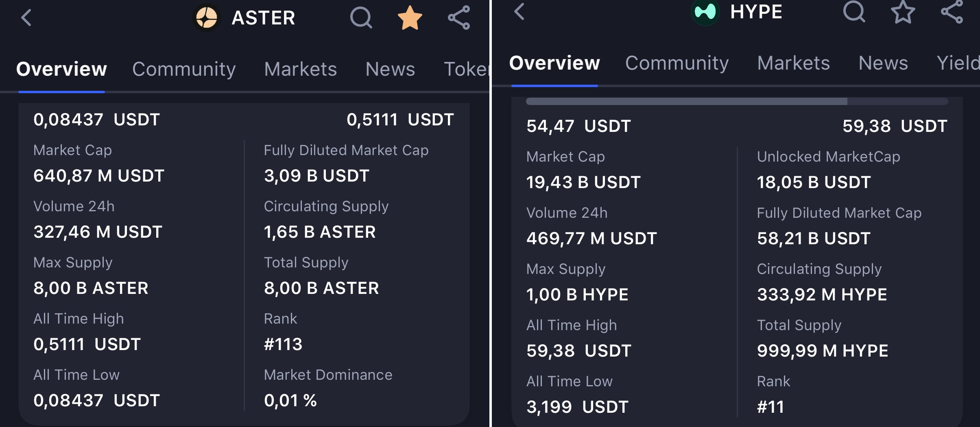Select the Yield tab for HYPE
The width and height of the screenshot is (980, 427).
[x=959, y=63]
